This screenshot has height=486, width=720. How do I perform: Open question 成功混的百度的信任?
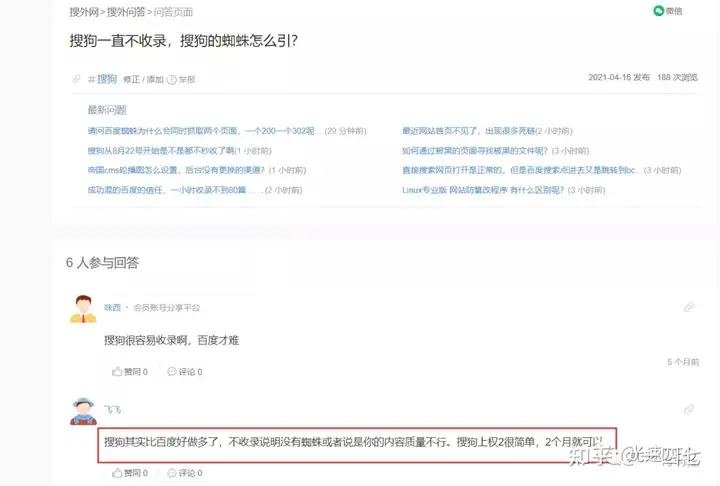click(167, 190)
